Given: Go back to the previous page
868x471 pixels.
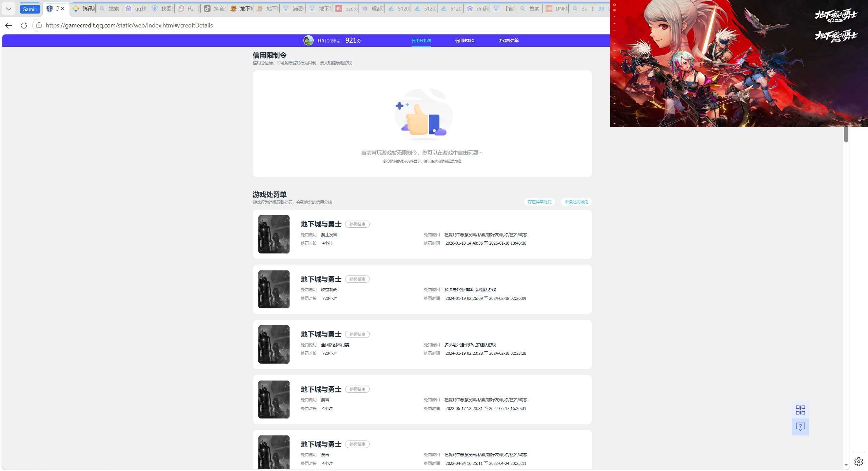Looking at the screenshot, I should click(x=9, y=25).
